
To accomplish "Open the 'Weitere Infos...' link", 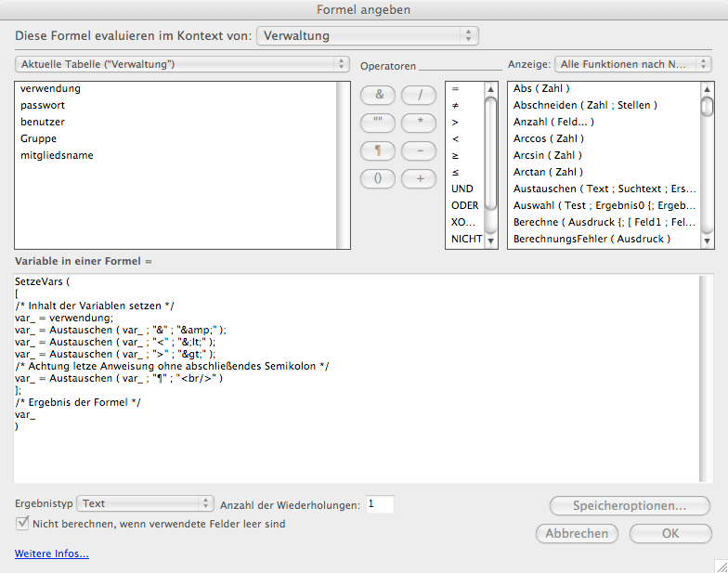I will [52, 554].
